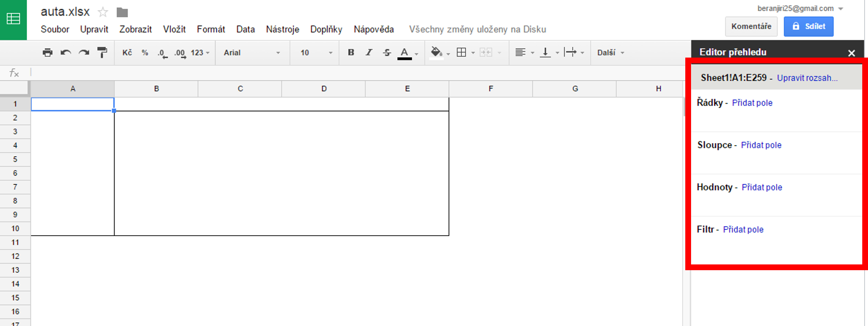Format as currency Kč
This screenshot has height=326, width=868.
coord(127,53)
